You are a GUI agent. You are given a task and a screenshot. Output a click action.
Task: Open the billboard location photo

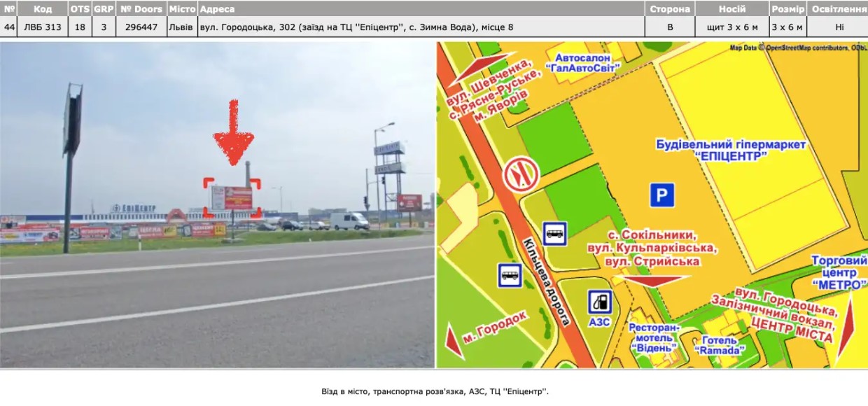tap(217, 204)
